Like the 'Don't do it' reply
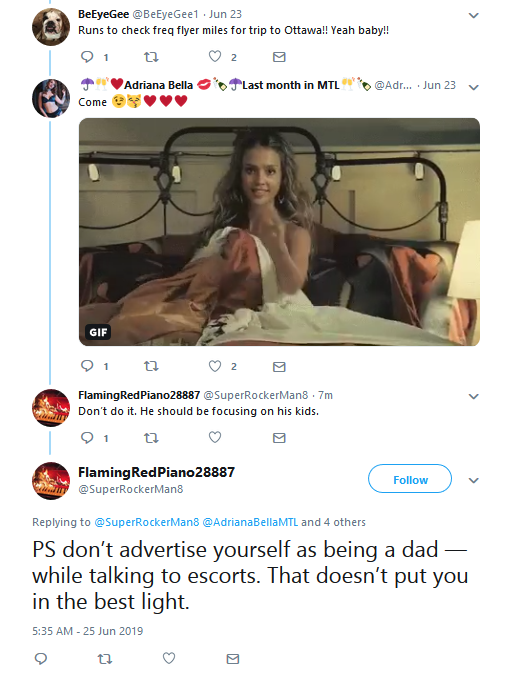The width and height of the screenshot is (512, 688). pyautogui.click(x=215, y=437)
